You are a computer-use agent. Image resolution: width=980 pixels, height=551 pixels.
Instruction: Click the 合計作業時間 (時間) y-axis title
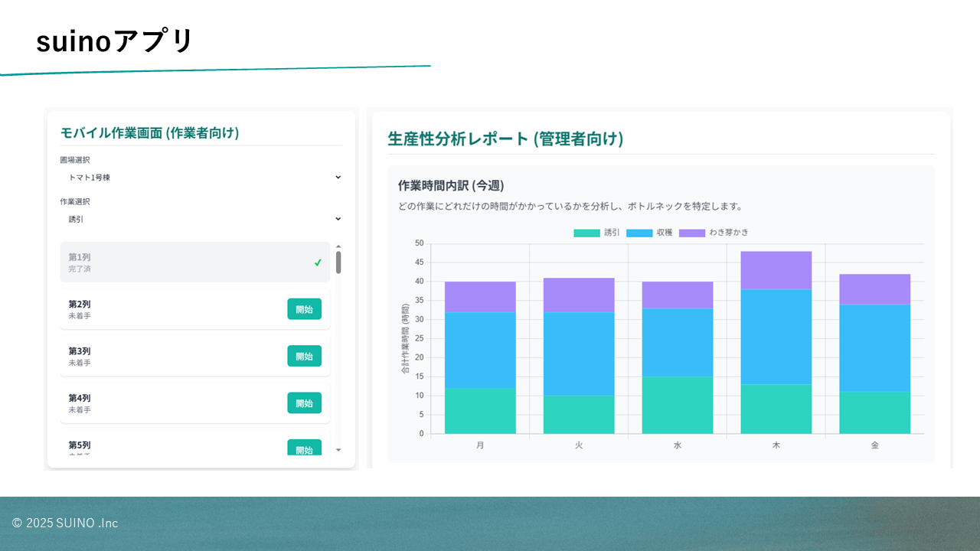point(406,339)
